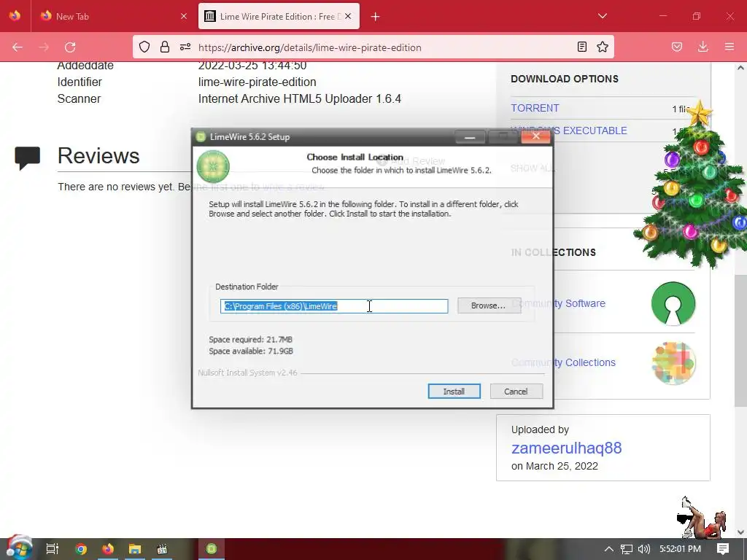Viewport: 747px width, 560px height.
Task: Click the padlock site security icon
Action: (x=165, y=47)
